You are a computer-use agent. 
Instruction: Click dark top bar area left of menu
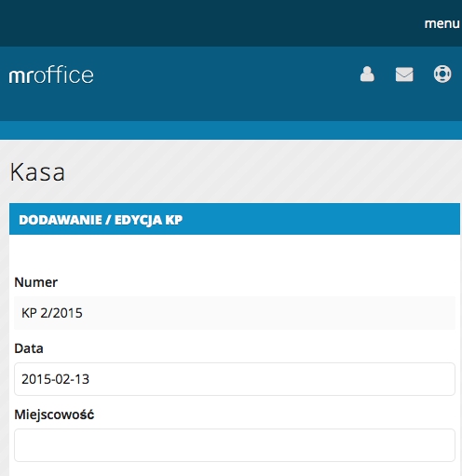click(x=211, y=23)
